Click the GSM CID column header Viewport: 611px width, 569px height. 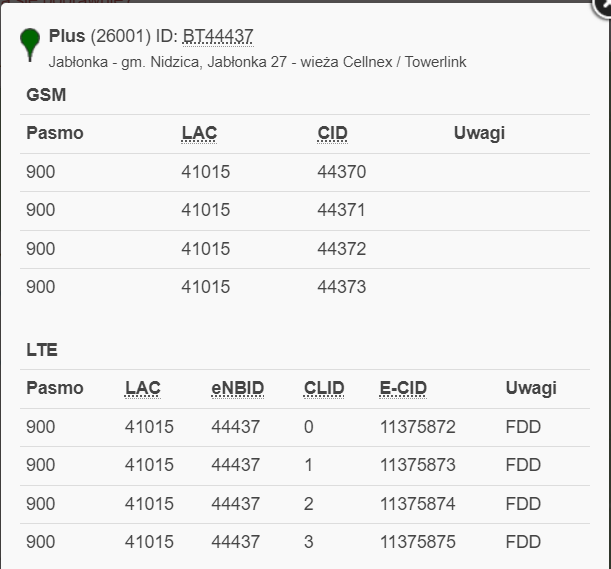point(332,133)
